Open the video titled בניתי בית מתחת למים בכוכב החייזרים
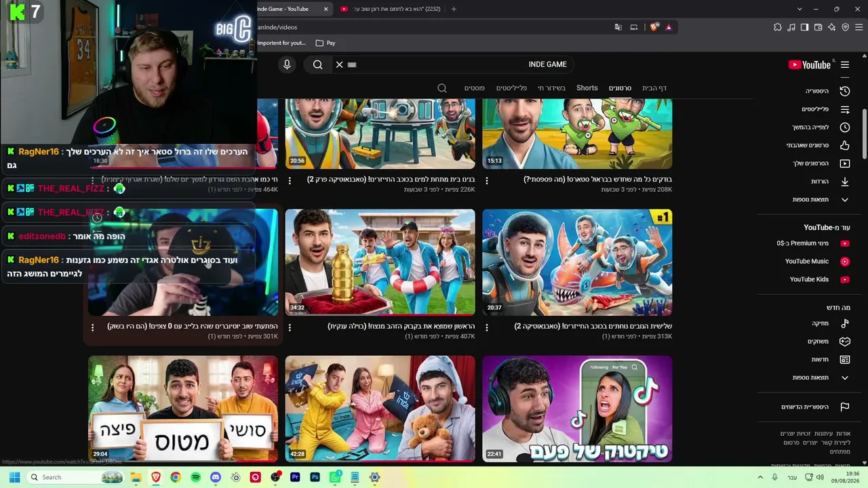The image size is (868, 488). click(x=391, y=180)
